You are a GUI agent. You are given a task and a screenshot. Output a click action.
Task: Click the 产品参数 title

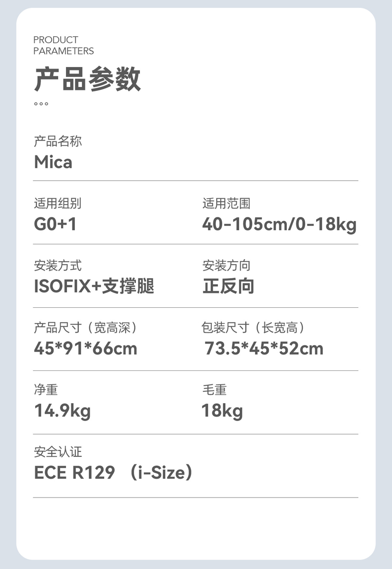87,79
